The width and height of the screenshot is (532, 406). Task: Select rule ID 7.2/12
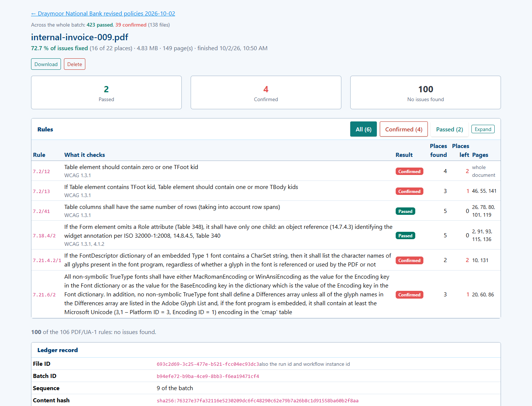point(41,172)
